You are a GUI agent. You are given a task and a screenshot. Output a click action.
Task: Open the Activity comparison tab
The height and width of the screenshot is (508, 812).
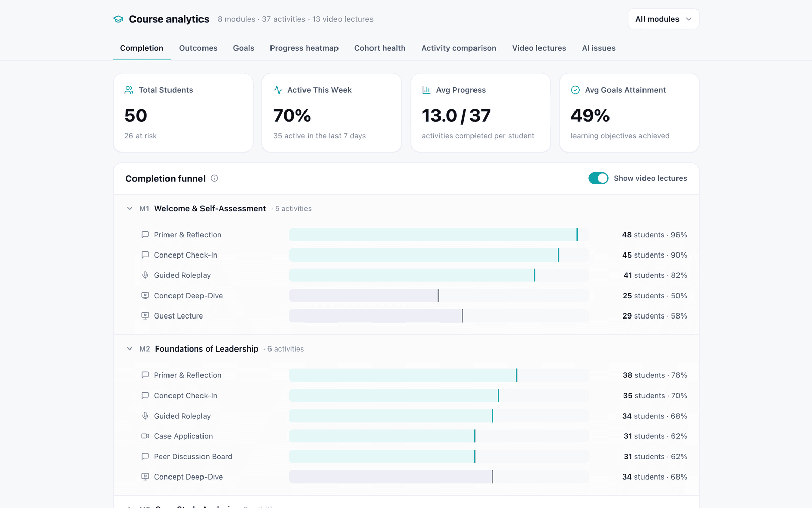pos(459,48)
